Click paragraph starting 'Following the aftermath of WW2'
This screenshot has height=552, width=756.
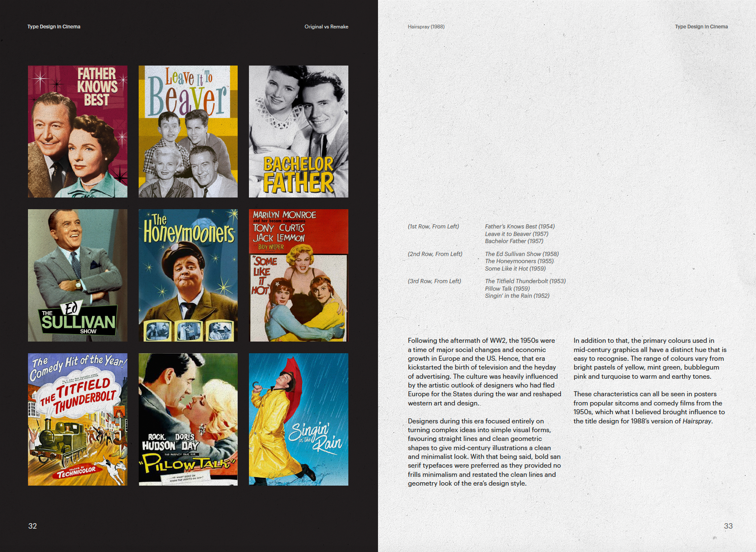[485, 372]
